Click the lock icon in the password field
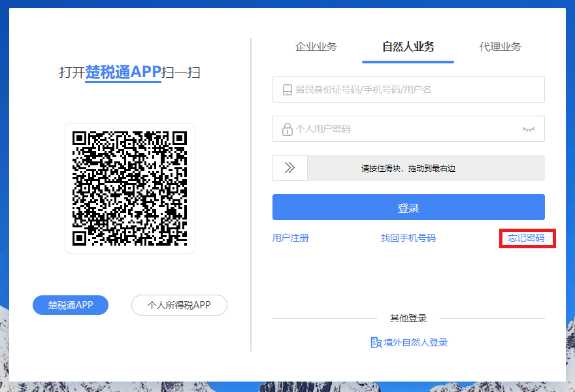The image size is (575, 392). (287, 129)
